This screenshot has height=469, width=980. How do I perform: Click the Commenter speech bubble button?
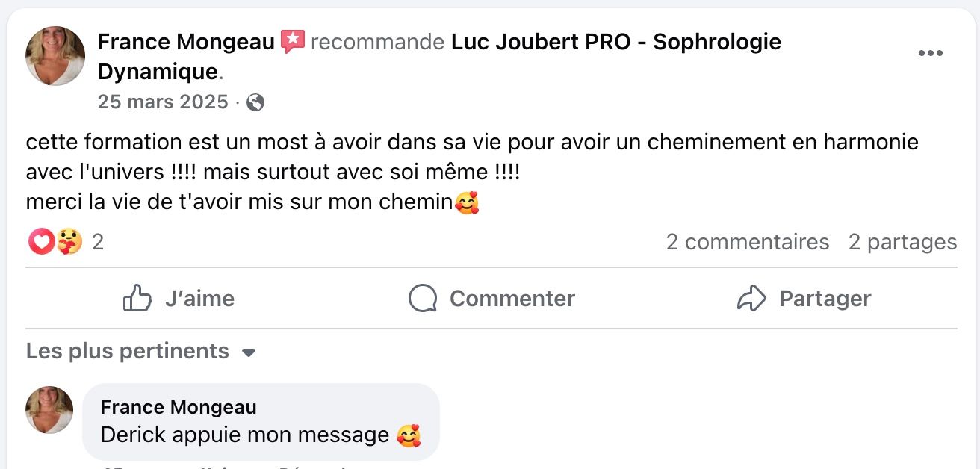(x=491, y=299)
